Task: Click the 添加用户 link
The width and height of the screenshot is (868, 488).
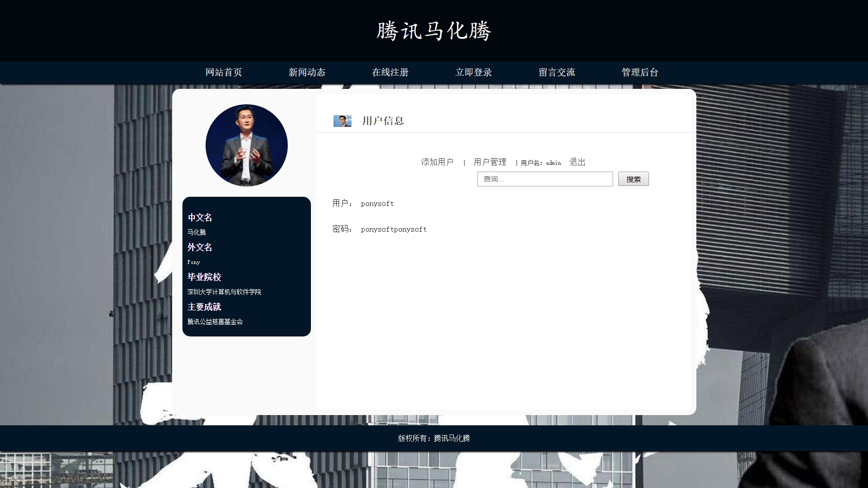Action: 437,162
